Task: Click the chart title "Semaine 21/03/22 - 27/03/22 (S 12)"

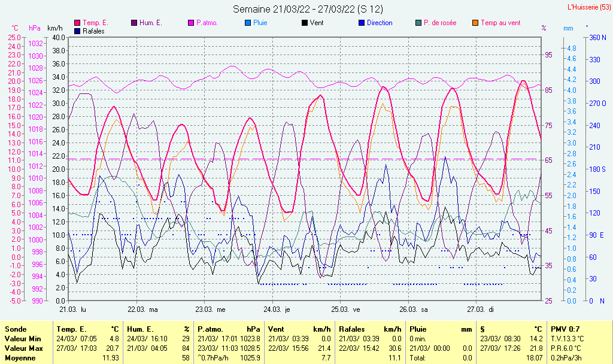Action: tap(308, 9)
